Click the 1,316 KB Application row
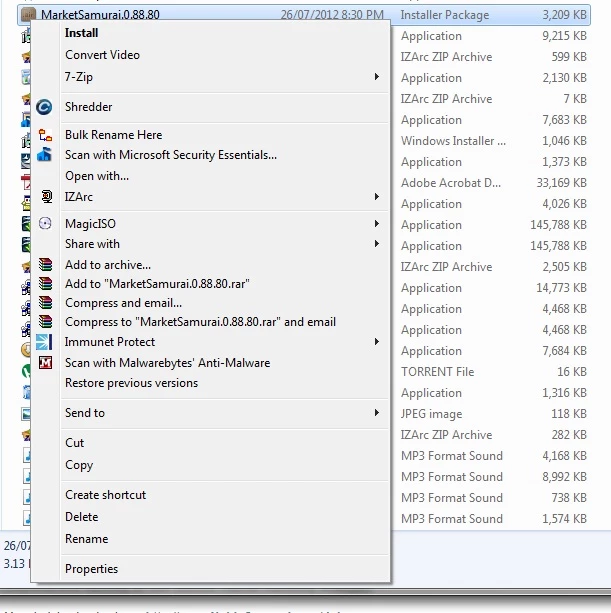 coord(494,393)
